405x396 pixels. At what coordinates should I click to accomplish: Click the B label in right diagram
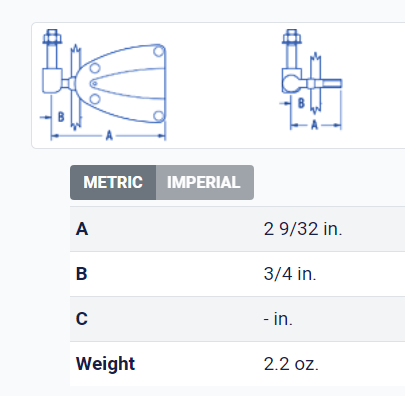pyautogui.click(x=301, y=103)
